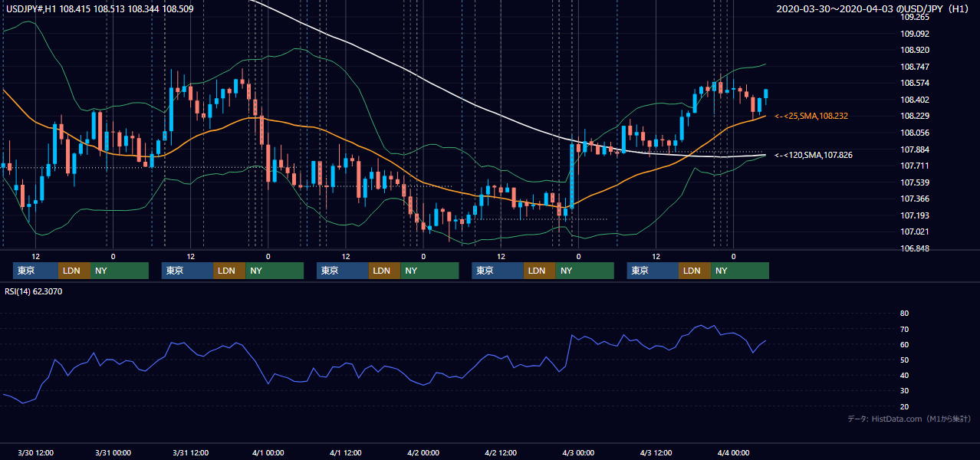The height and width of the screenshot is (460, 980).
Task: Click price axis value 107.884
Action: 915,149
